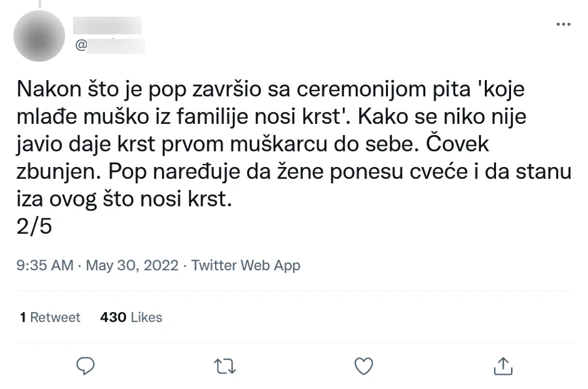588x389 pixels.
Task: Open the Twitter Web App source link
Action: 246,265
